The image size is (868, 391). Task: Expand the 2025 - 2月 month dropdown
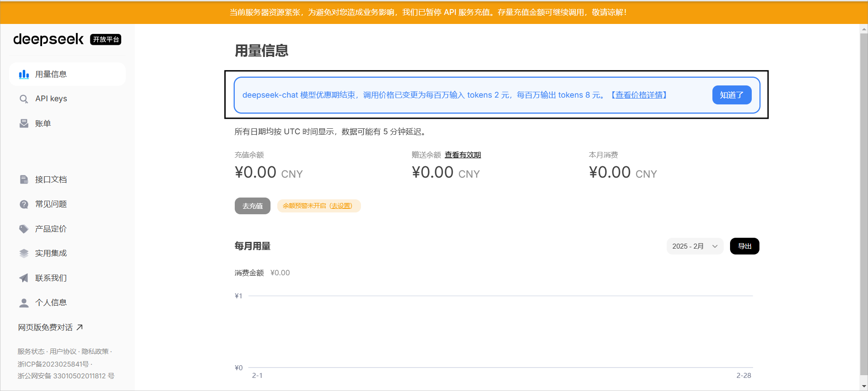[695, 246]
